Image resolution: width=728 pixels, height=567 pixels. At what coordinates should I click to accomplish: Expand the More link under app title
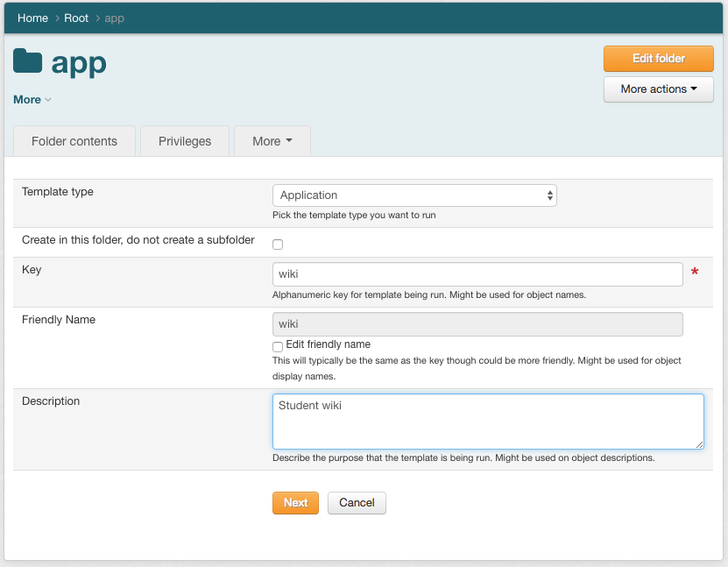point(32,100)
